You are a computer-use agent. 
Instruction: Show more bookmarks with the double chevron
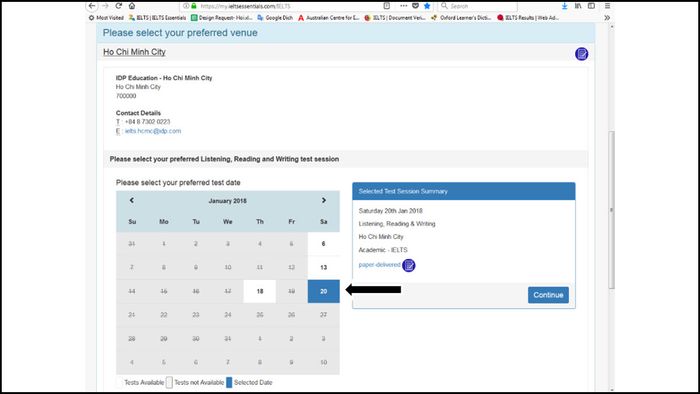(x=607, y=18)
